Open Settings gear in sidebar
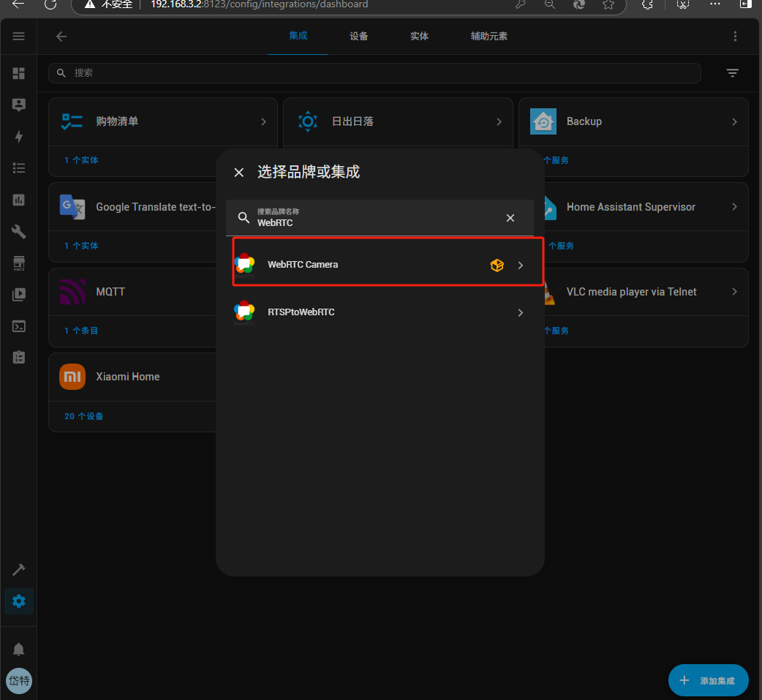This screenshot has width=762, height=700. [19, 601]
